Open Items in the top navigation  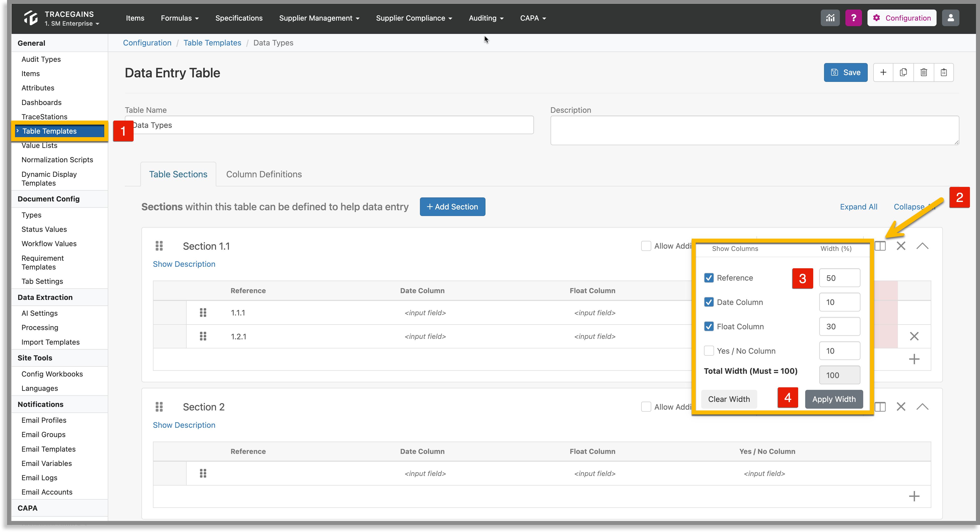point(135,18)
